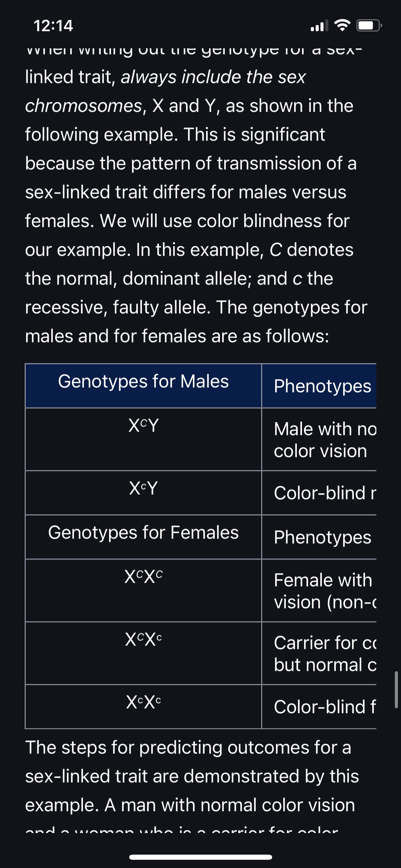Tap the Wi-Fi status icon
This screenshot has height=868, width=401.
(342, 26)
